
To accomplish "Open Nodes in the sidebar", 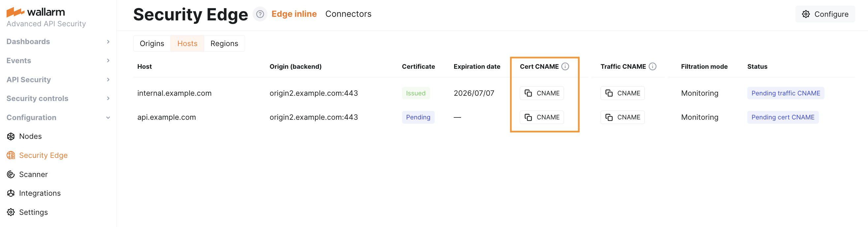I will [30, 136].
